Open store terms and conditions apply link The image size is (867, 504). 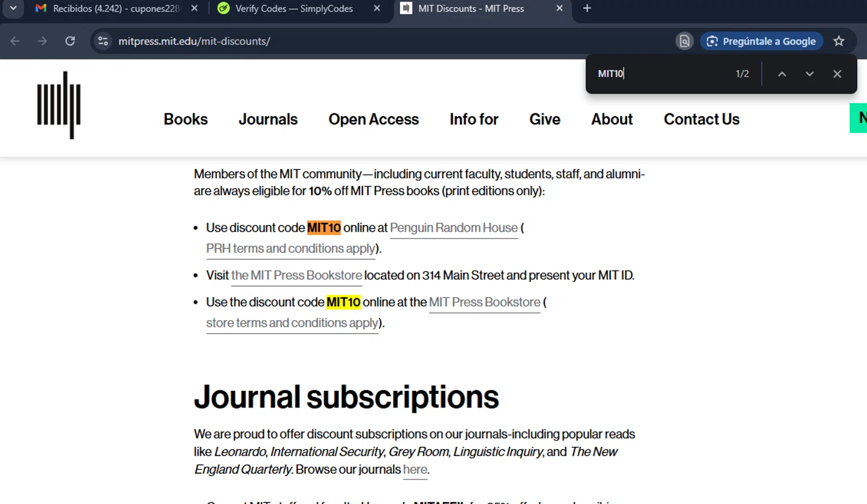pos(292,323)
